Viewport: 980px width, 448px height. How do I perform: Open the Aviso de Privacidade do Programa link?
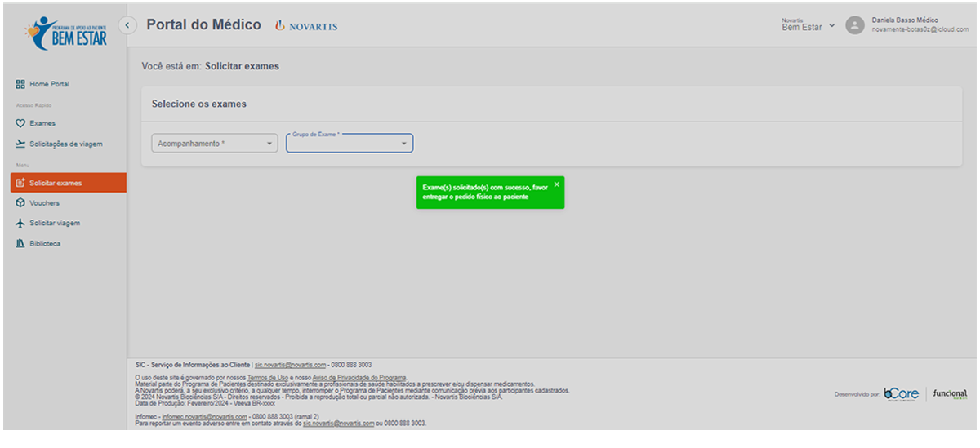pos(359,378)
